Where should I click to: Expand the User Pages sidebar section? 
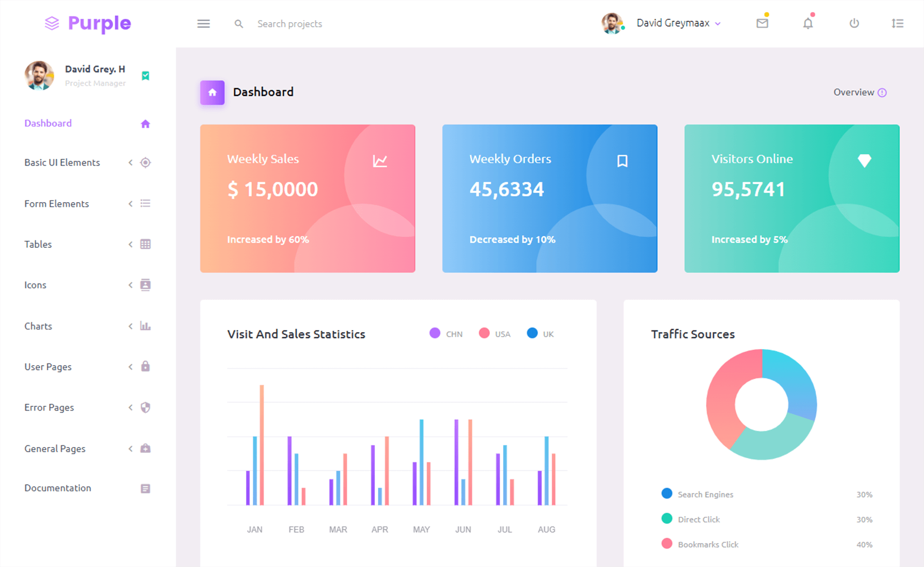[86, 366]
